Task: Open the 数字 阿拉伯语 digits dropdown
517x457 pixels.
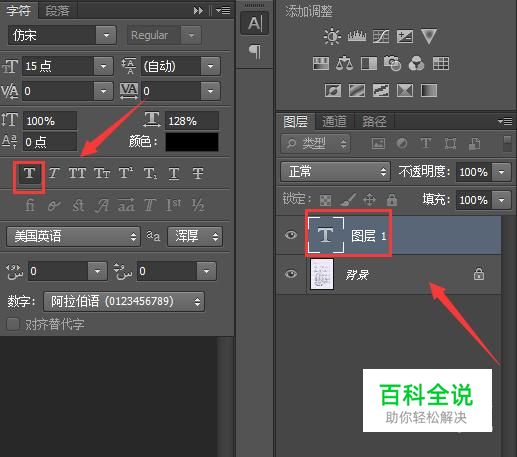Action: 124,302
